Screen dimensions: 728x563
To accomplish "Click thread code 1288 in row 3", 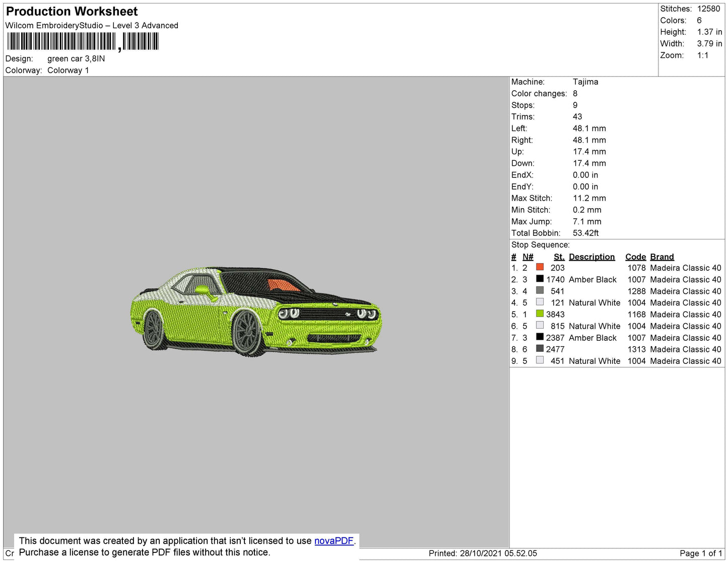I will (637, 291).
